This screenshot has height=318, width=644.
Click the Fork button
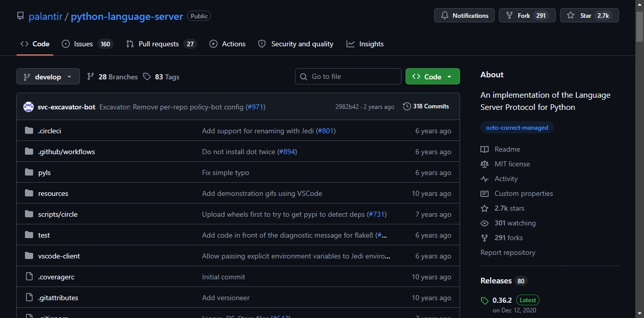[527, 16]
